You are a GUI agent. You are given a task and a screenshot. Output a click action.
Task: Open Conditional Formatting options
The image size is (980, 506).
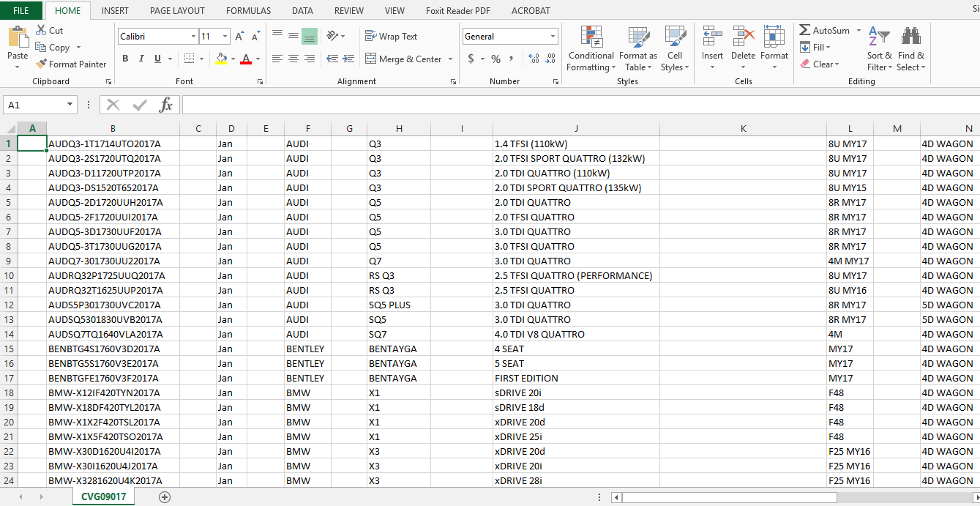point(590,49)
